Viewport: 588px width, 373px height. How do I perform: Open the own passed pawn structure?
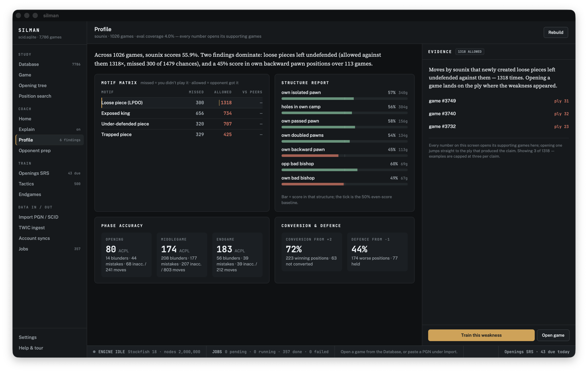coord(344,124)
